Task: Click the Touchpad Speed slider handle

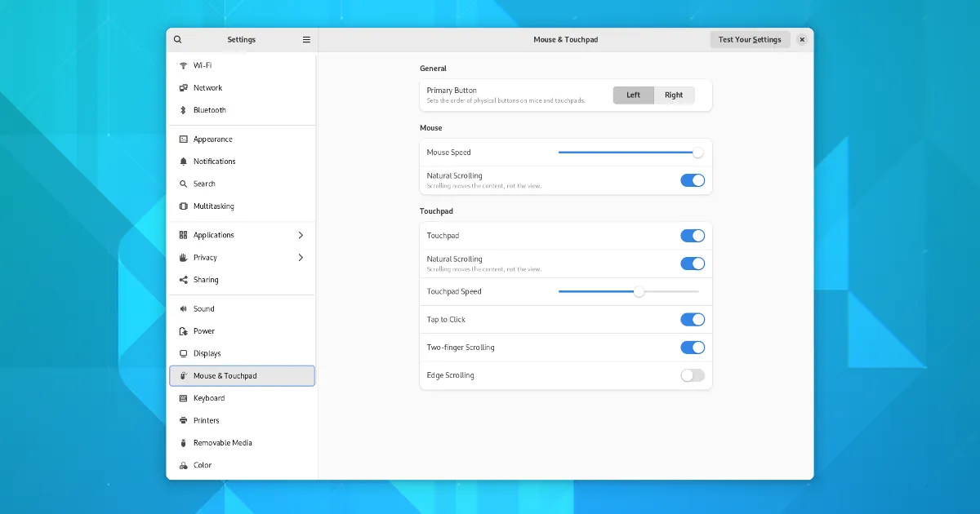Action: [639, 291]
